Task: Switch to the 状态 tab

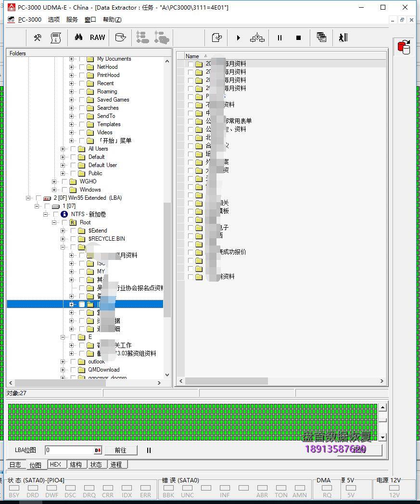Action: coord(96,465)
